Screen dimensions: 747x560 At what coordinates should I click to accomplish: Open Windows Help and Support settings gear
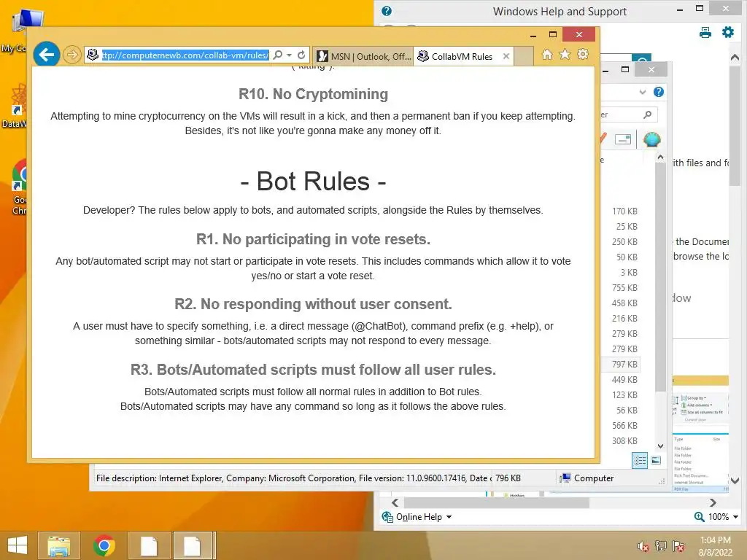[x=727, y=32]
